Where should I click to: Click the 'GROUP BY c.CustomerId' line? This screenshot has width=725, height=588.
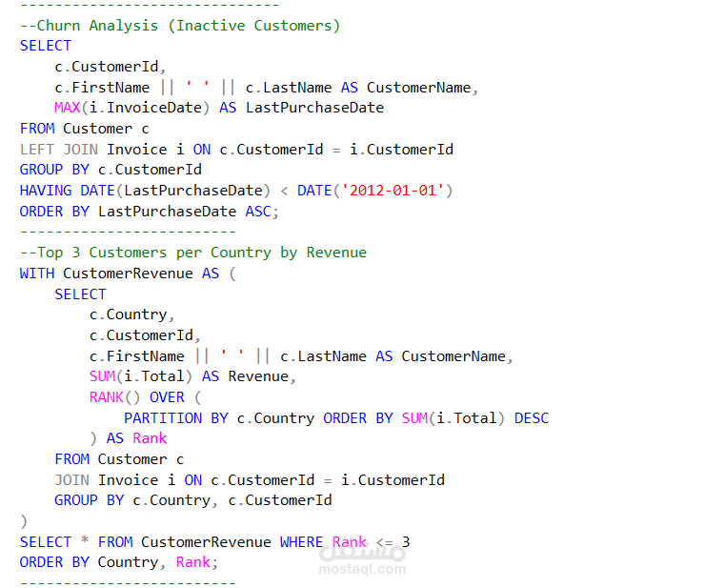pos(111,170)
